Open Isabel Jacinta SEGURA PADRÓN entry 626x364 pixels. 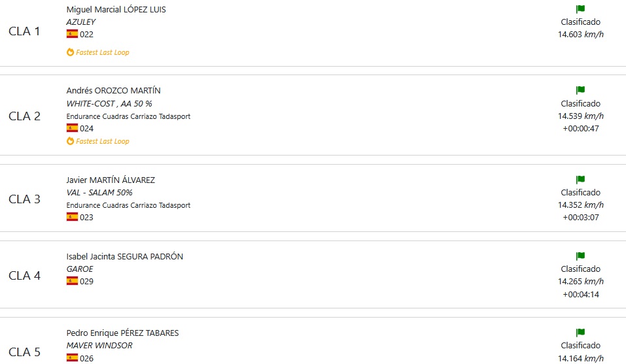(124, 256)
